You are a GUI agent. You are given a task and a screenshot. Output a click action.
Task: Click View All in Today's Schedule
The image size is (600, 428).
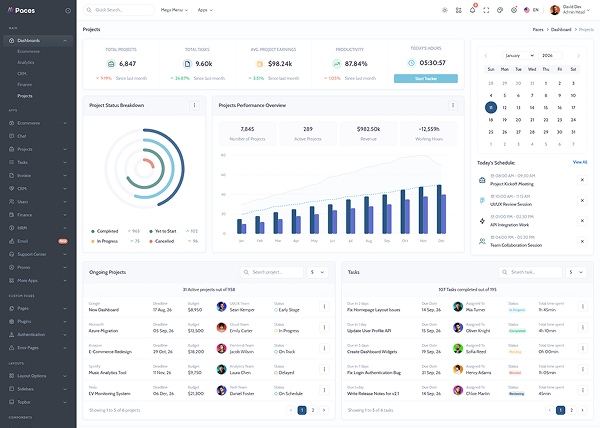coord(579,161)
